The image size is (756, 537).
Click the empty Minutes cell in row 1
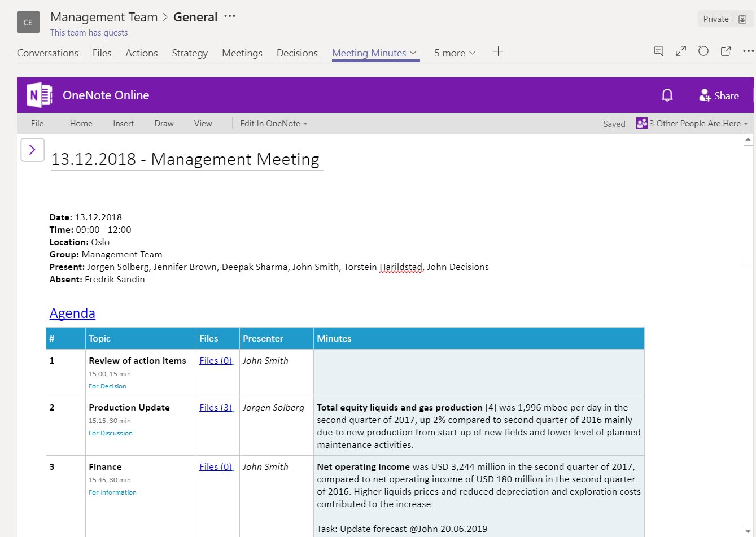tap(479, 373)
